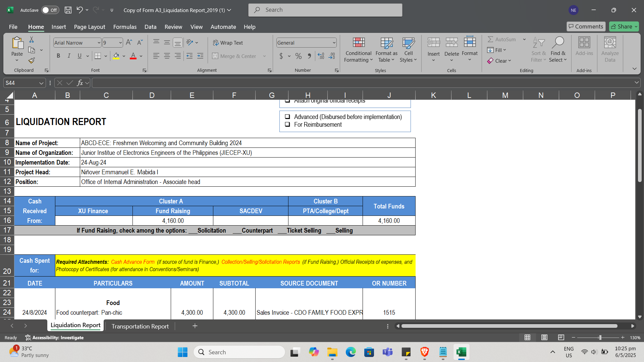The image size is (644, 362).
Task: Switch to Page Layout tab
Action: (90, 27)
